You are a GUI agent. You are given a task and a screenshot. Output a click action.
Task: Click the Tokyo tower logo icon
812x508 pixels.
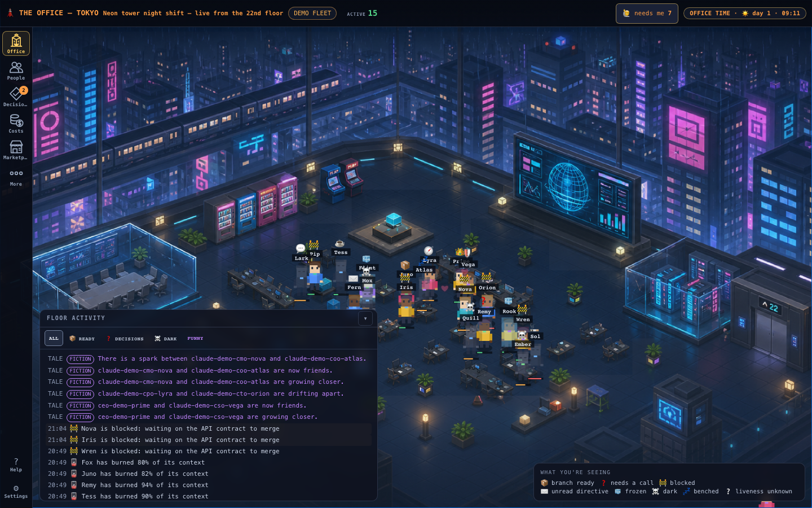10,13
